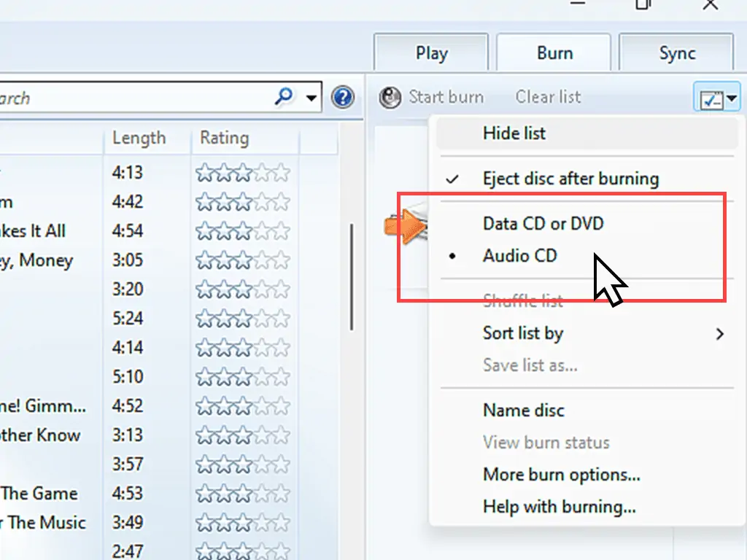Viewport: 747px width, 560px height.
Task: Open Help using the question mark icon
Action: [x=342, y=97]
